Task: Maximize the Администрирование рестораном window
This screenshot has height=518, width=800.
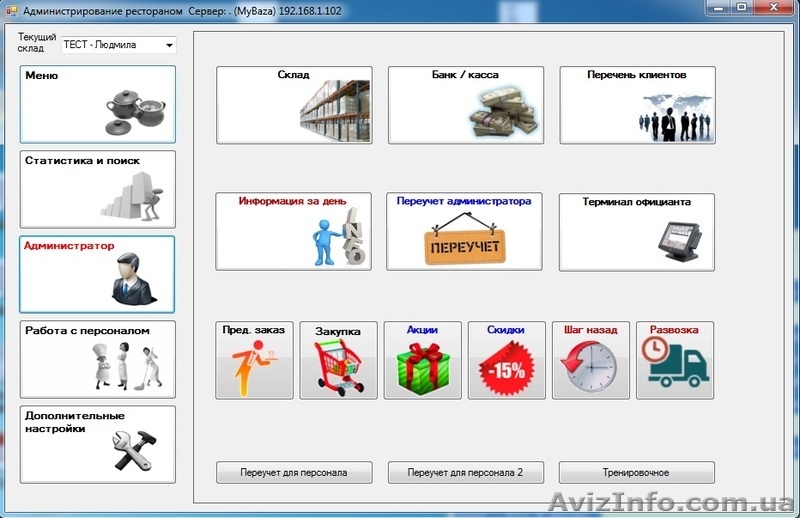Action: tap(741, 7)
